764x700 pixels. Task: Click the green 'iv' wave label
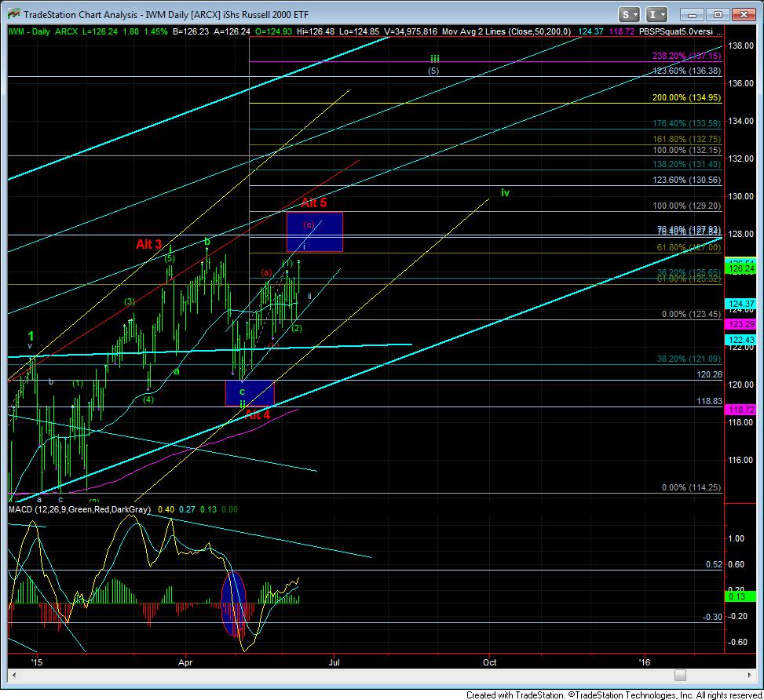coord(505,192)
